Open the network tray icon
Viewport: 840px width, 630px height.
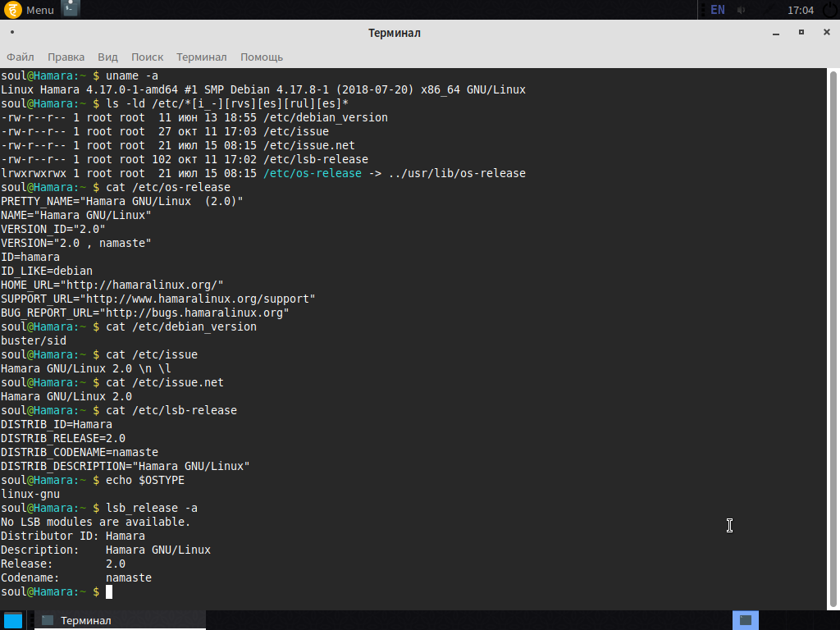(768, 10)
